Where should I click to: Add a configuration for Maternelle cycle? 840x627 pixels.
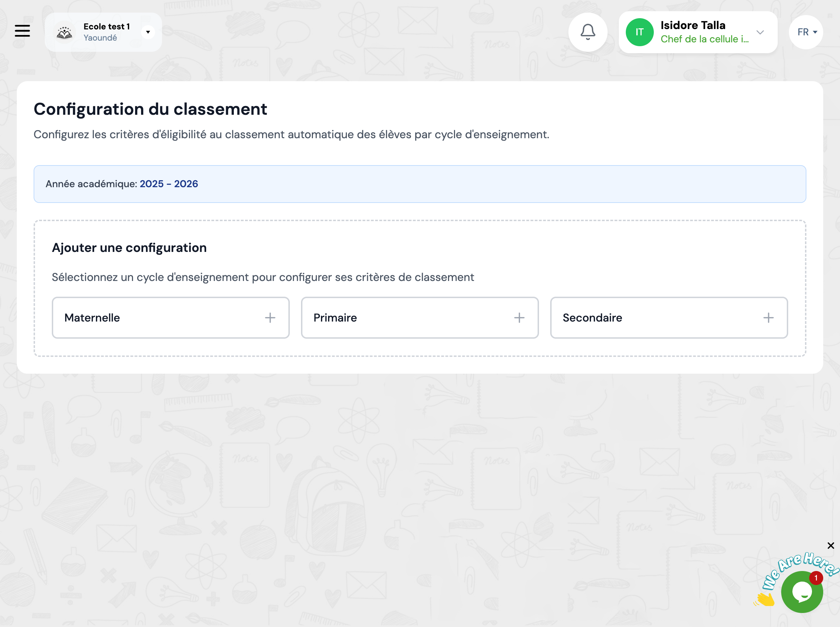[x=270, y=317]
